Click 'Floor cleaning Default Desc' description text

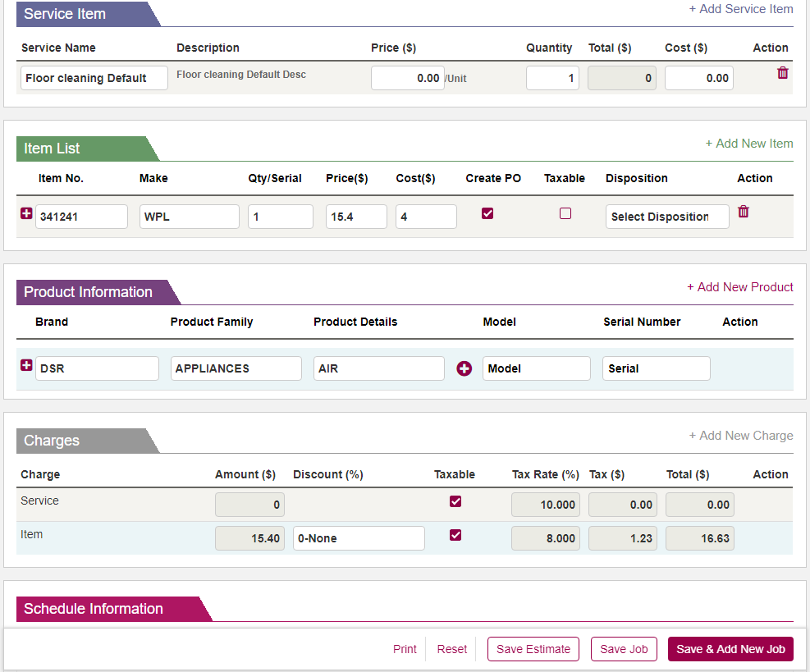[x=241, y=75]
